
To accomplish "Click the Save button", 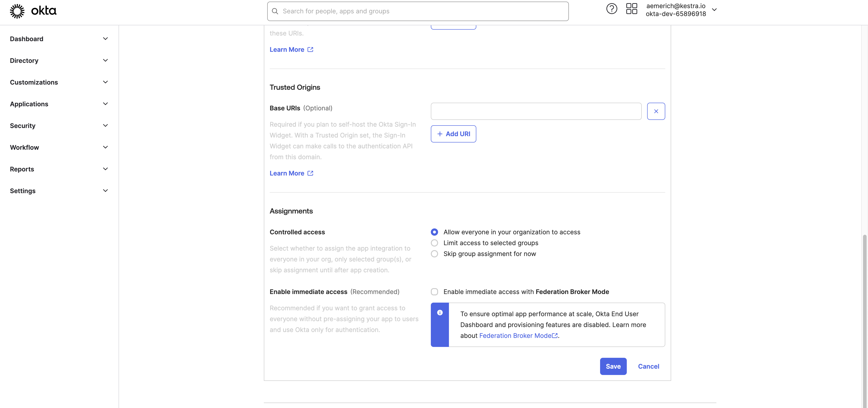I will click(613, 366).
